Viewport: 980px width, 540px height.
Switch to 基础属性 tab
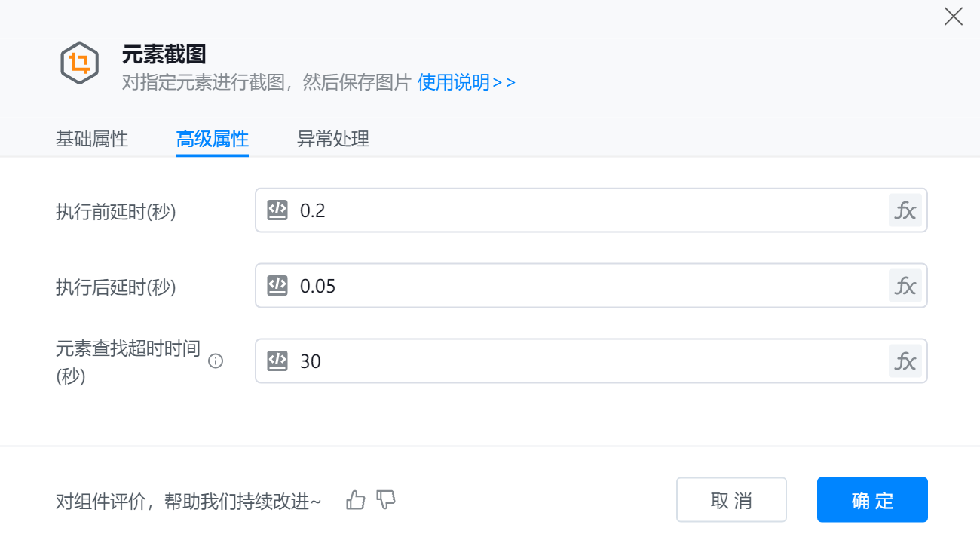click(92, 140)
